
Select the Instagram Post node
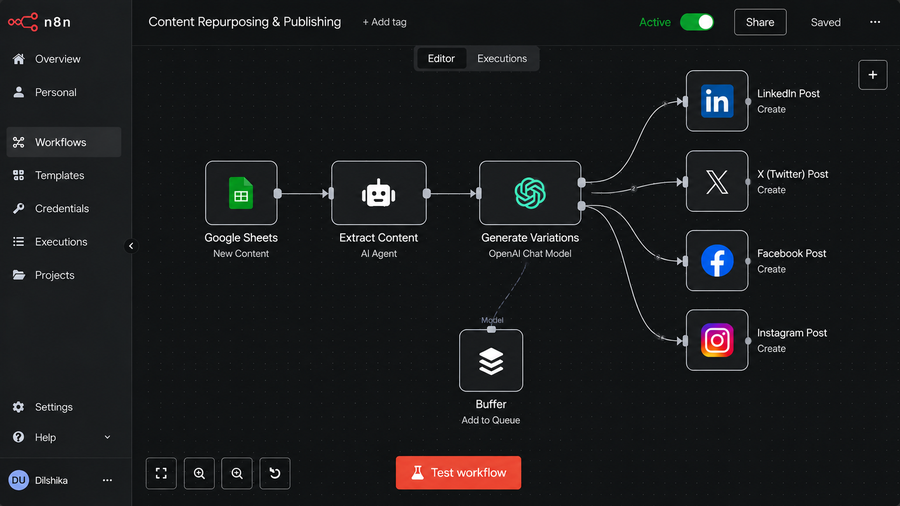pos(717,340)
